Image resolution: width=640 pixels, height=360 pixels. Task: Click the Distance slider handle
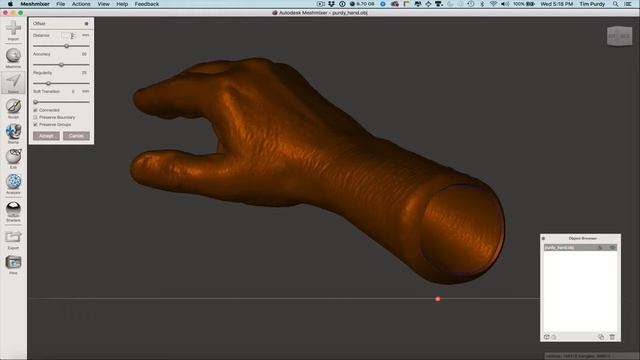tap(66, 46)
